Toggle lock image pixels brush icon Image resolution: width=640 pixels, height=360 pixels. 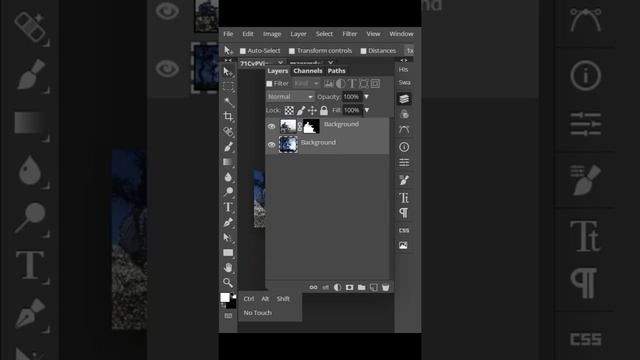(301, 110)
